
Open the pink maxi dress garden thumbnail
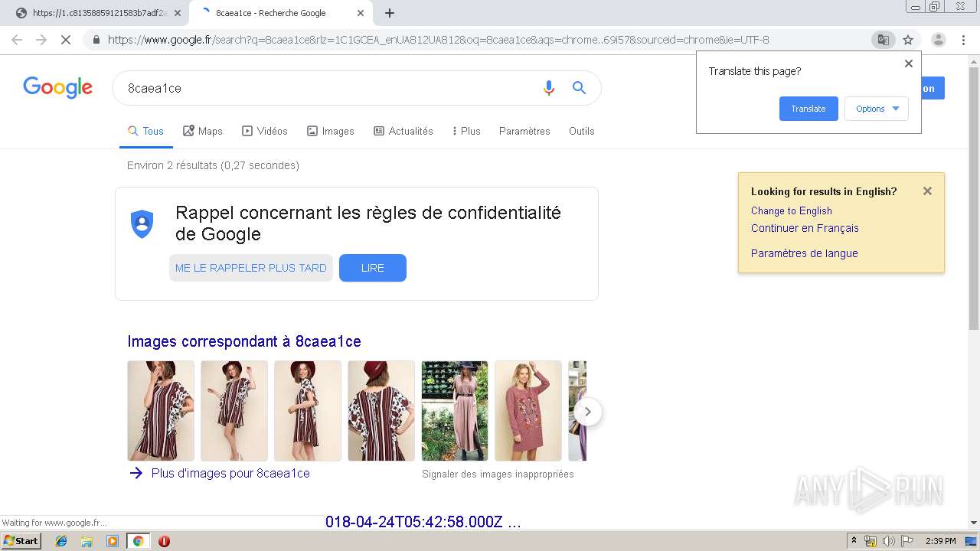[x=455, y=411]
